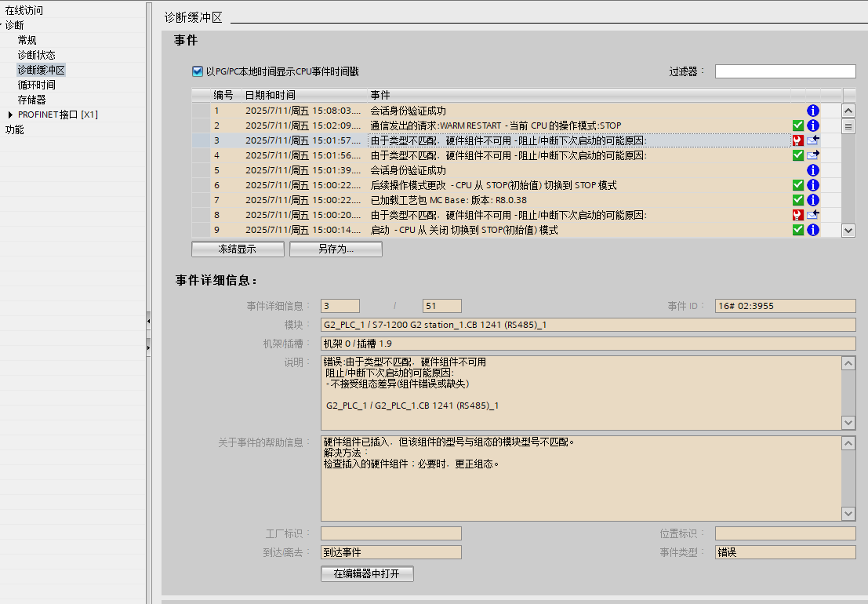Expand the PROFINET接口 [X1] tree node
This screenshot has height=604, width=868.
(10, 115)
